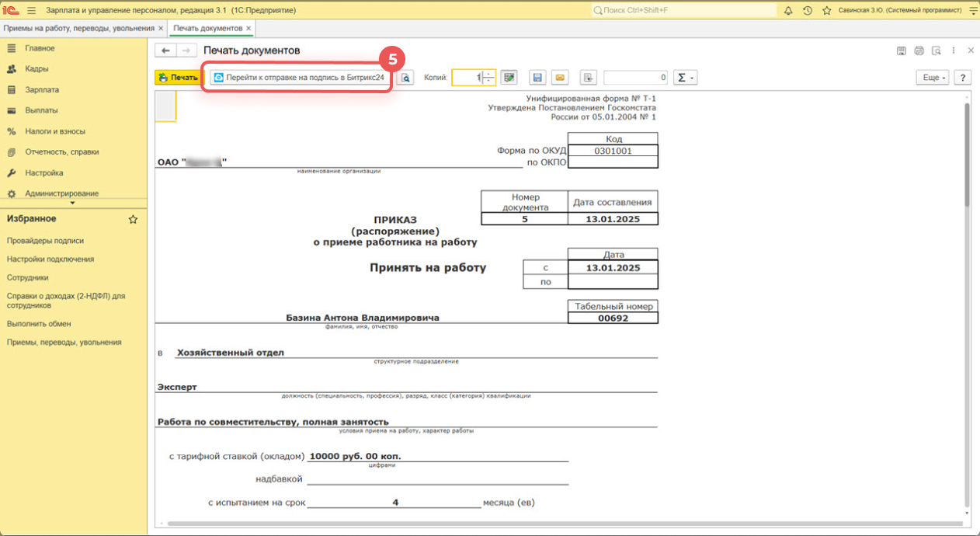The width and height of the screenshot is (980, 536).
Task: Click Перейти к отправке на подпись в Битрикс24
Action: (x=299, y=78)
